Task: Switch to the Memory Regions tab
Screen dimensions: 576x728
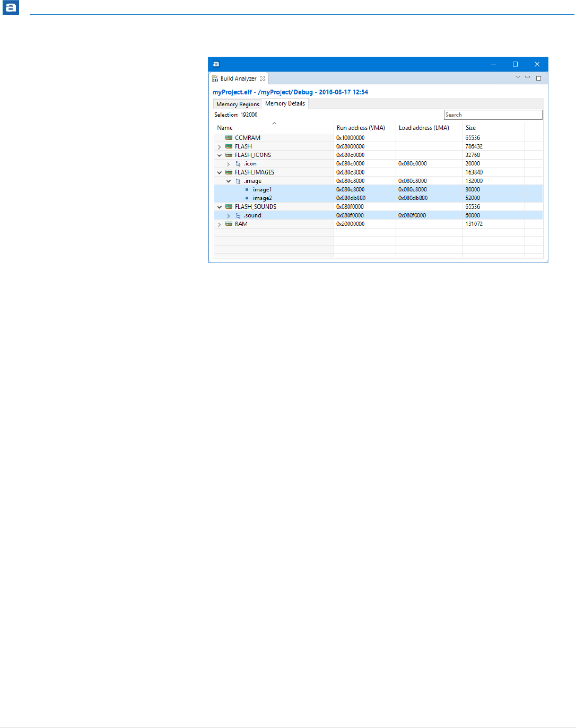Action: tap(238, 104)
